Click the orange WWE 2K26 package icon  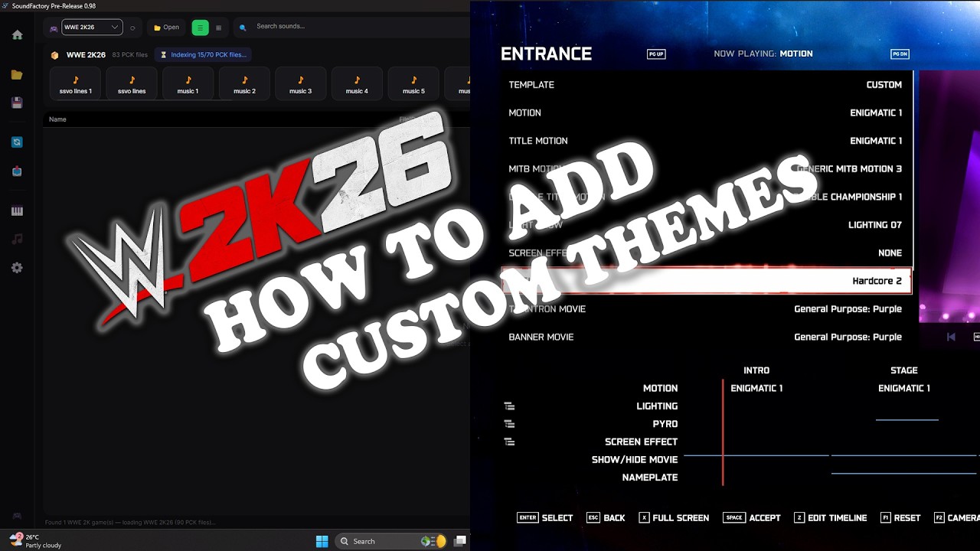click(x=54, y=55)
